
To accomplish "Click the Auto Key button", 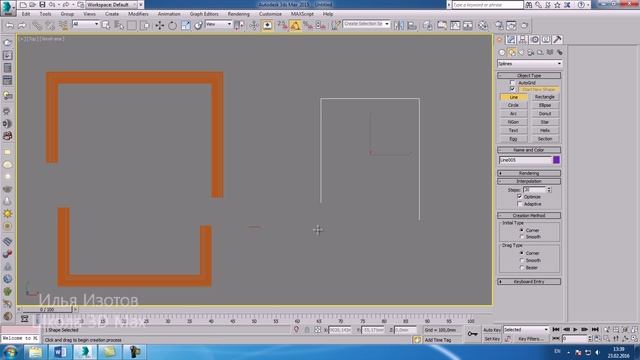I will point(492,330).
